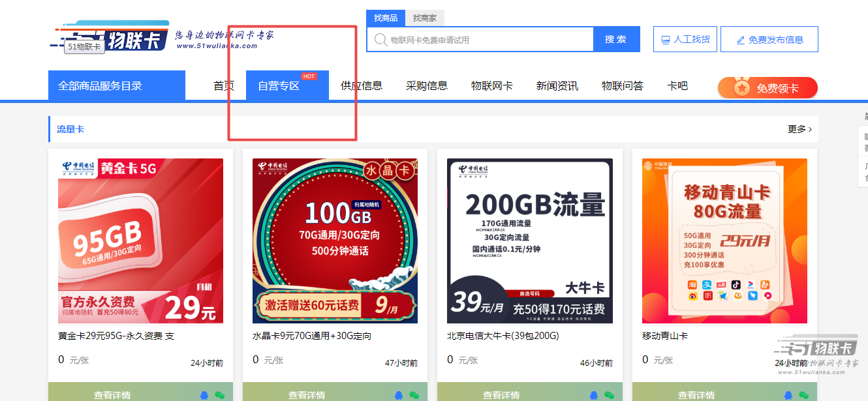Click the 移动青山卡 title text
Image resolution: width=868 pixels, height=401 pixels.
(x=665, y=336)
